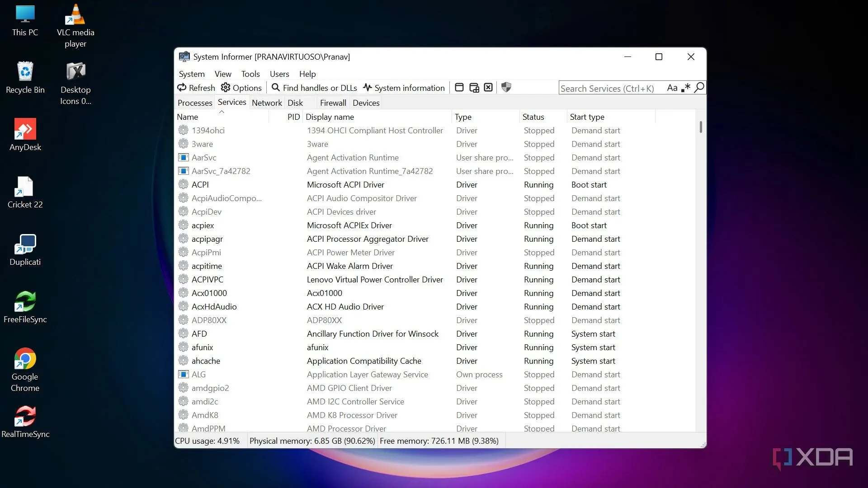Sort by the Start type column
This screenshot has width=868, height=488.
(587, 117)
